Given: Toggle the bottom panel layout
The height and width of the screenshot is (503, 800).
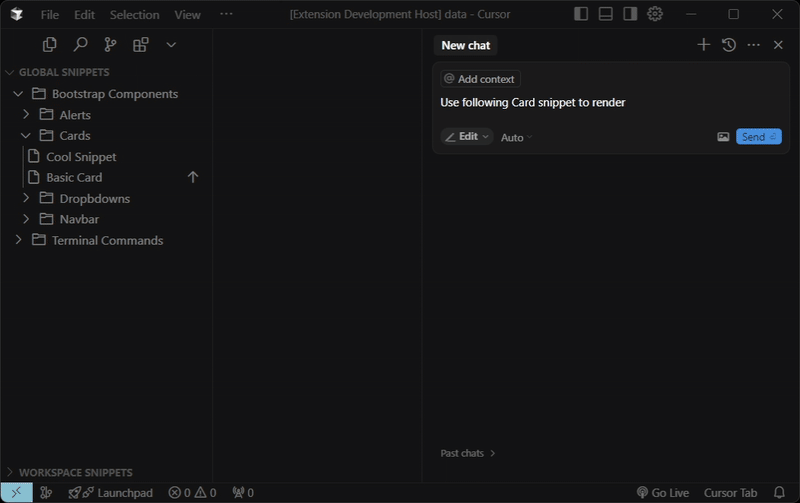Looking at the screenshot, I should [x=606, y=14].
